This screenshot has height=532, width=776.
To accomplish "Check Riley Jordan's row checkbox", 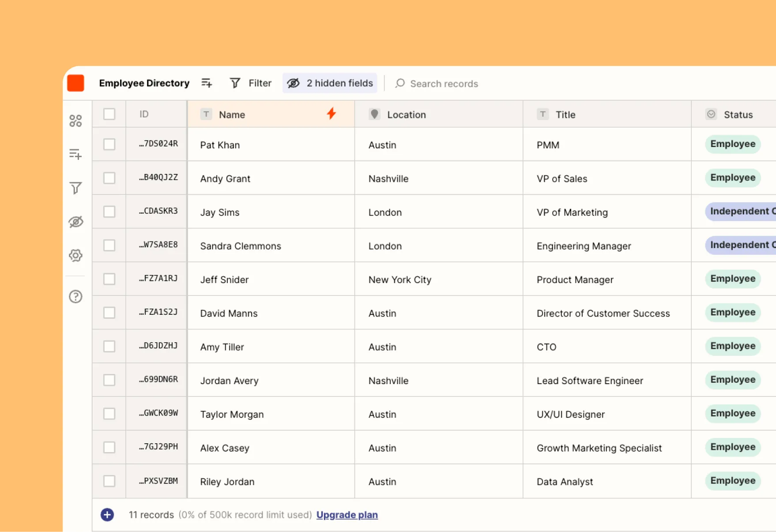I will (109, 481).
